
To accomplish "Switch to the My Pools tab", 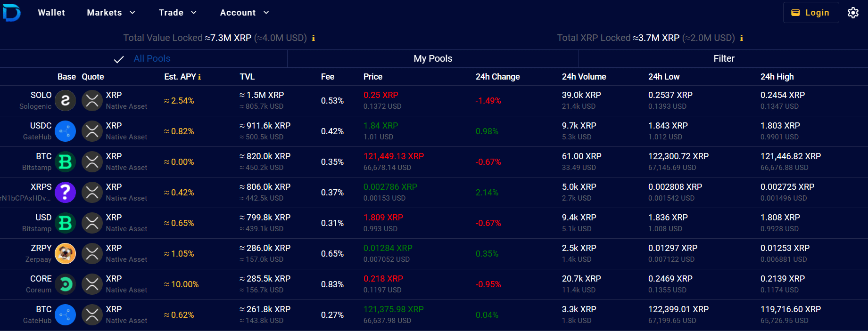I will (433, 58).
